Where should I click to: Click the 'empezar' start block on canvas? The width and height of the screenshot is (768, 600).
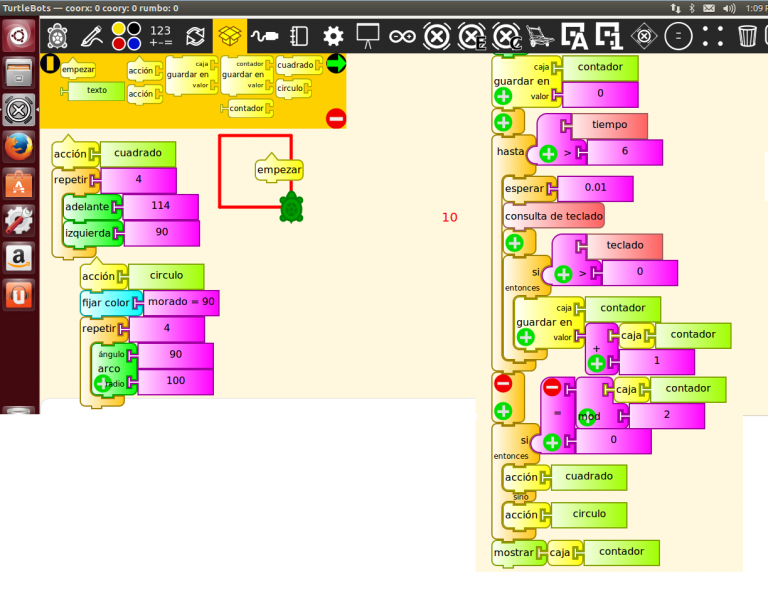(x=279, y=170)
